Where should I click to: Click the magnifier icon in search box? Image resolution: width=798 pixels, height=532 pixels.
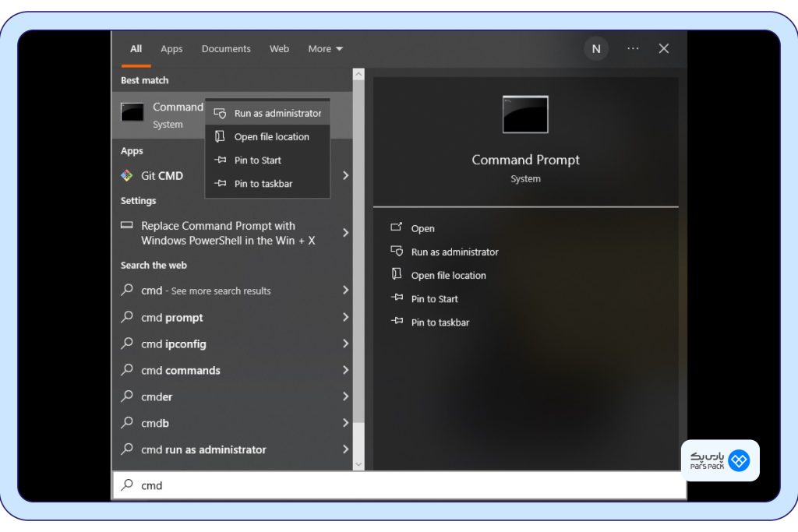127,484
